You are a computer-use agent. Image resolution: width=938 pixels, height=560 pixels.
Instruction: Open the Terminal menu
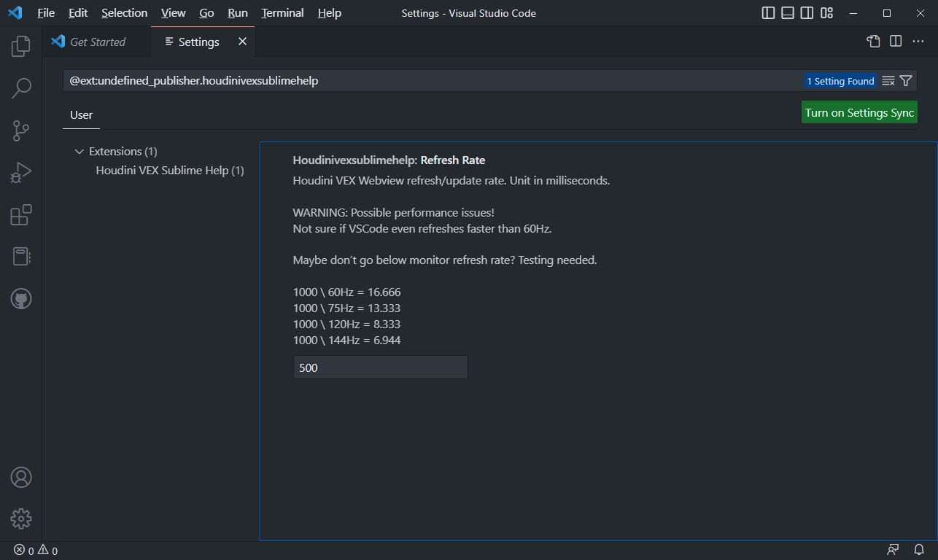click(x=283, y=13)
